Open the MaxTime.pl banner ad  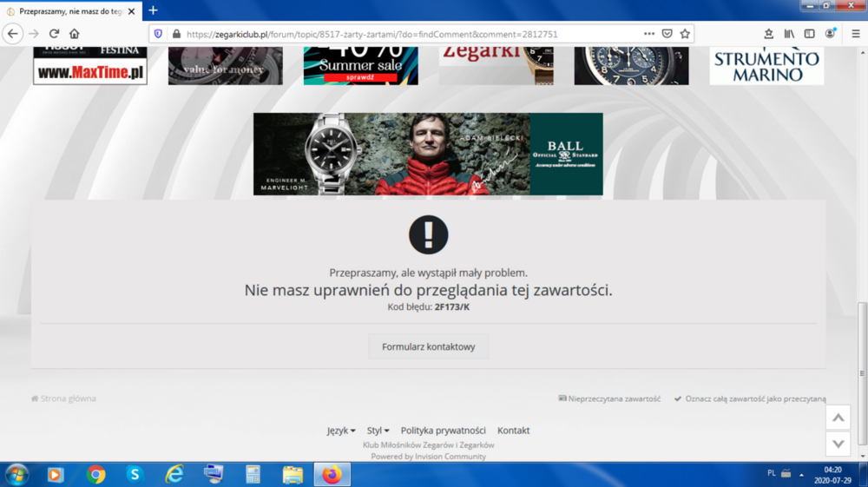click(90, 65)
